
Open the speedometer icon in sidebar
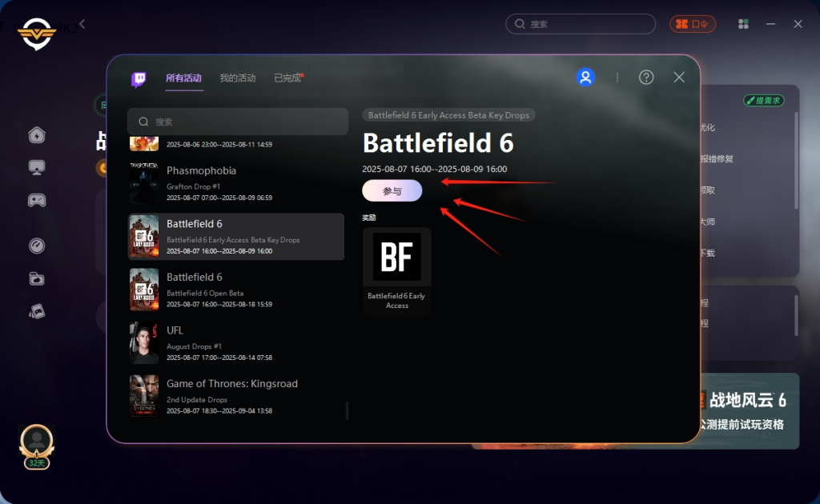pos(37,246)
